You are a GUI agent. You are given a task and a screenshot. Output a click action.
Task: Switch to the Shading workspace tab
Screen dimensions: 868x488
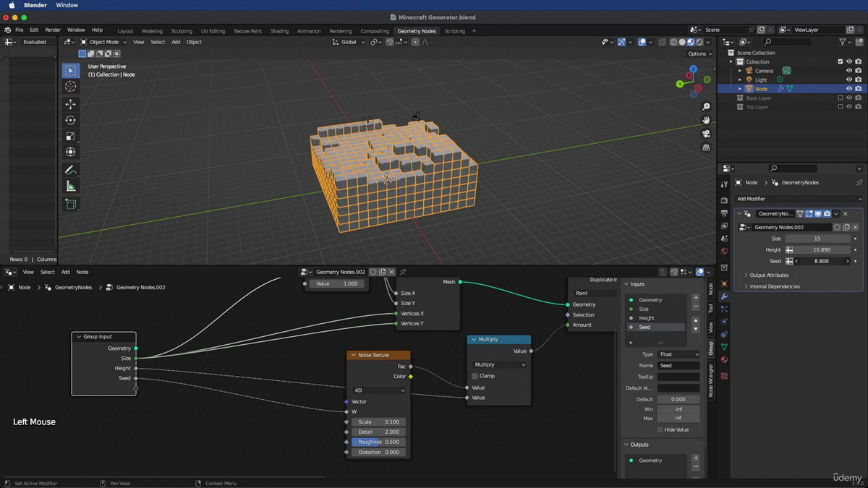click(x=279, y=31)
